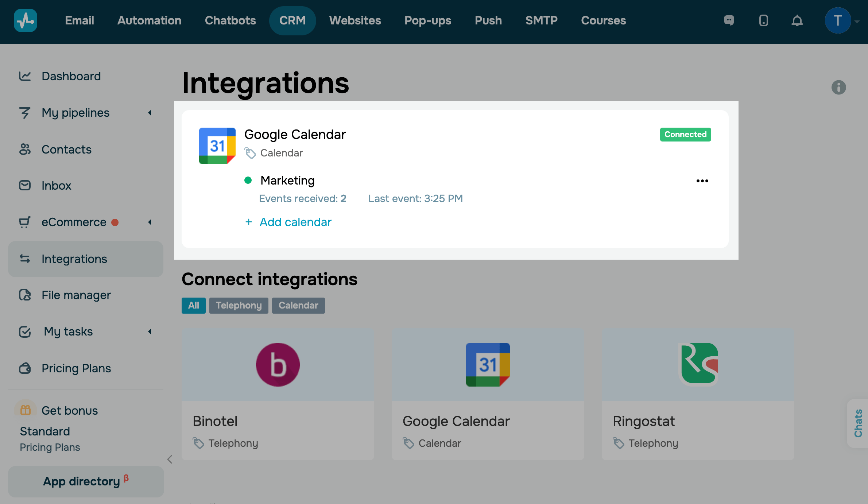
Task: Open Marketing calendar three-dots menu
Action: (x=702, y=181)
